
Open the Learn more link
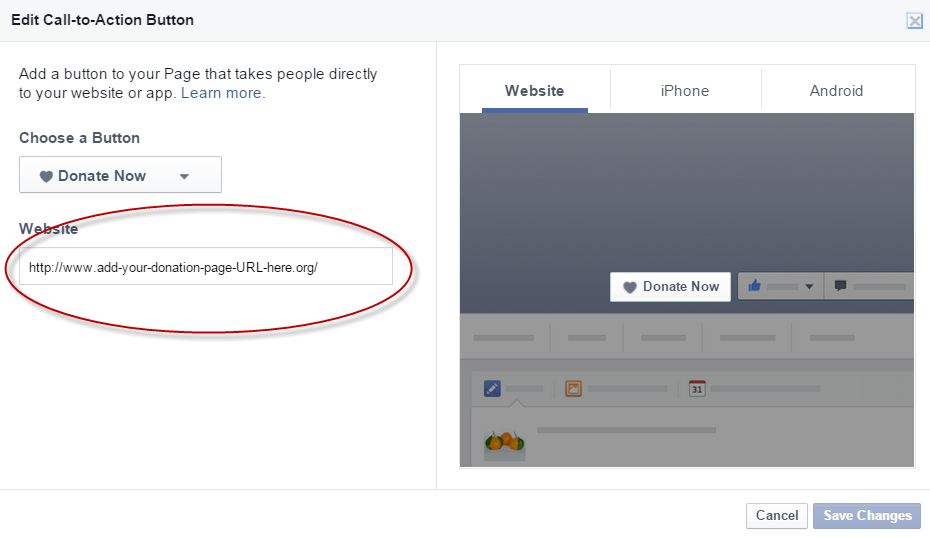(221, 93)
